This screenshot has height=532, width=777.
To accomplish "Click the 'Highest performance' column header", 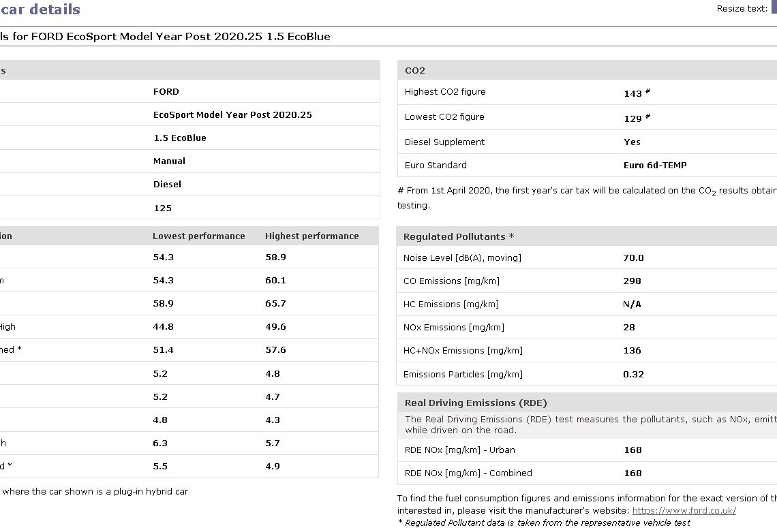I will coord(311,236).
